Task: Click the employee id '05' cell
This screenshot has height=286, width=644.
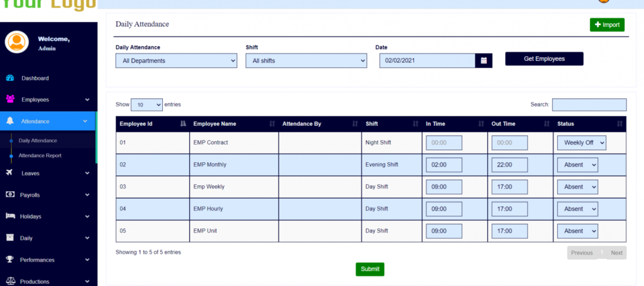Action: pyautogui.click(x=153, y=231)
